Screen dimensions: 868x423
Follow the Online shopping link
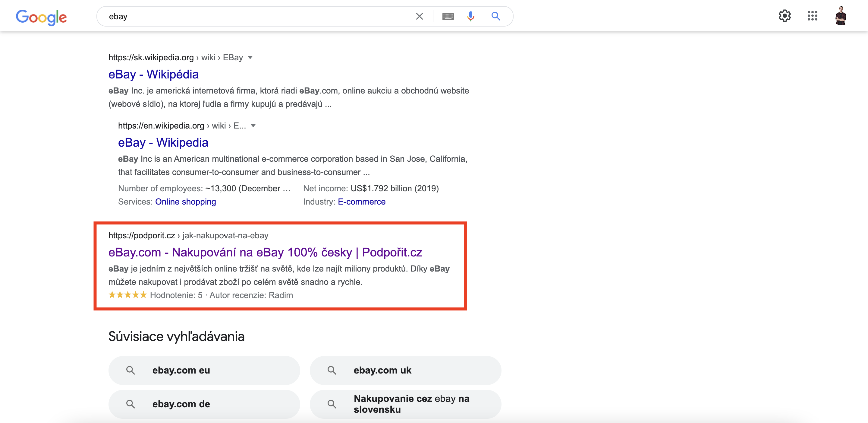coord(185,202)
